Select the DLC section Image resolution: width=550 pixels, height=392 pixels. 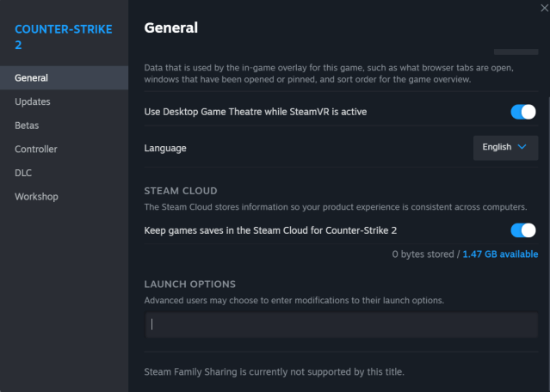pos(64,173)
